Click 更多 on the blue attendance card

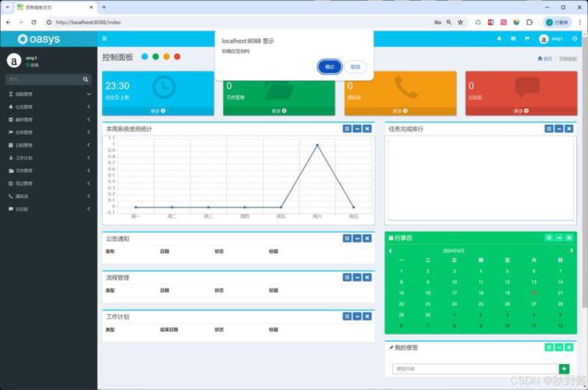pyautogui.click(x=158, y=111)
